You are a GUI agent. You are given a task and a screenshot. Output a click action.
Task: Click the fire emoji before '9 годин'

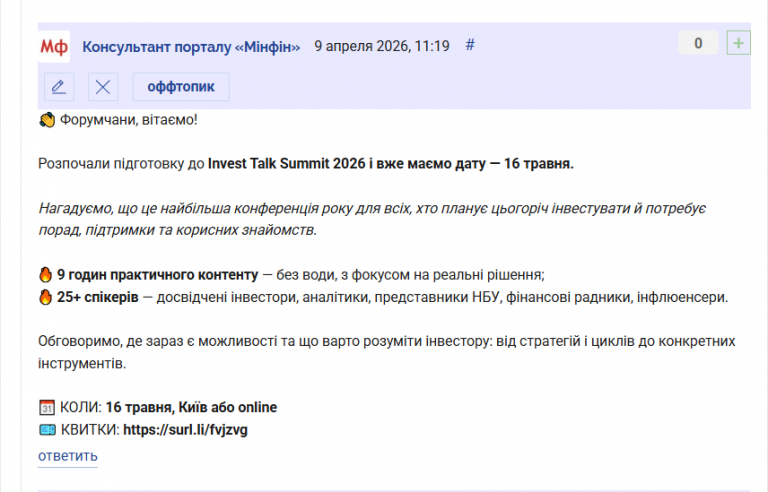tap(45, 274)
